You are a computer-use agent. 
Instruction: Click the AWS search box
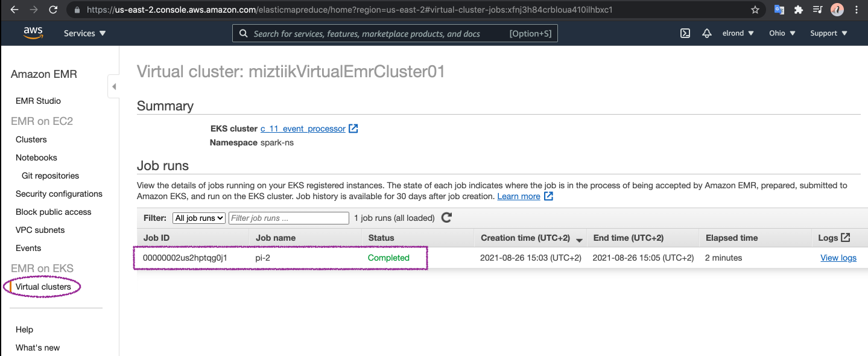click(395, 34)
